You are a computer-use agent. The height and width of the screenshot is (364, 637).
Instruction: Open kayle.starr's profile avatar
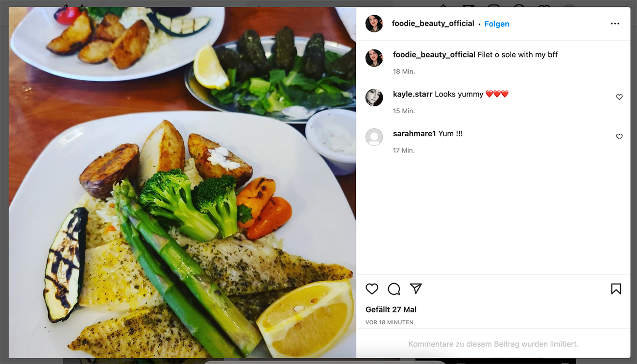click(374, 97)
